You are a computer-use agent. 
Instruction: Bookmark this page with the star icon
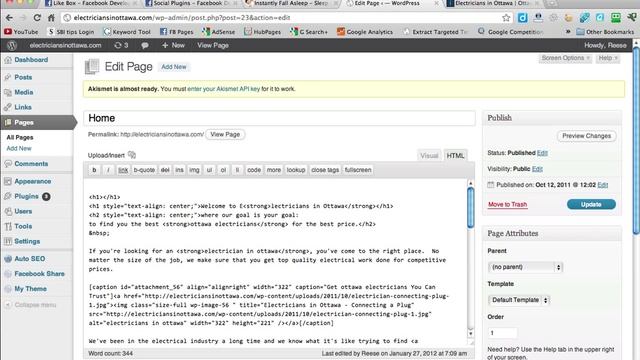506,18
